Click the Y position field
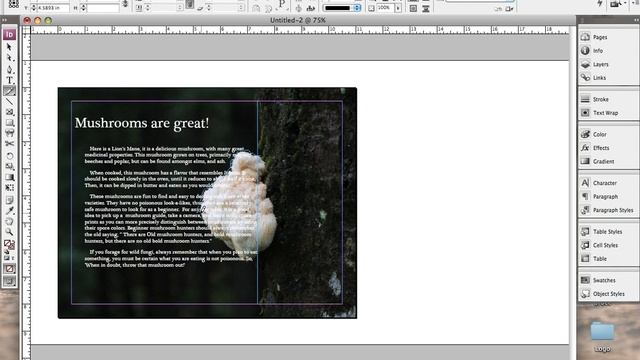640x360 pixels. tap(53, 8)
